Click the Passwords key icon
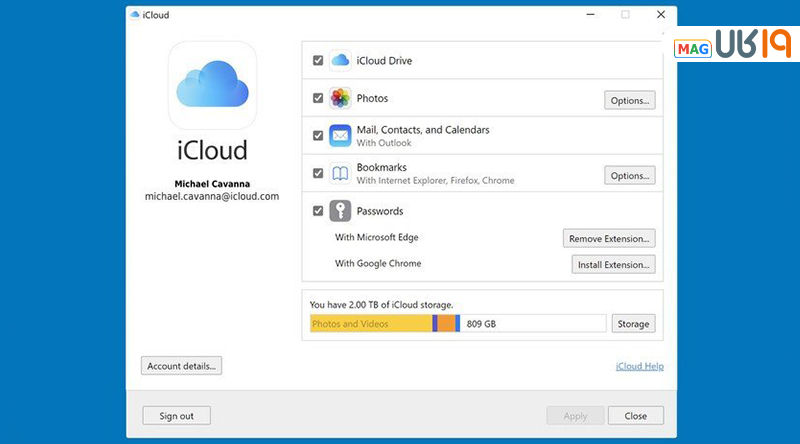This screenshot has height=444, width=800. 340,211
